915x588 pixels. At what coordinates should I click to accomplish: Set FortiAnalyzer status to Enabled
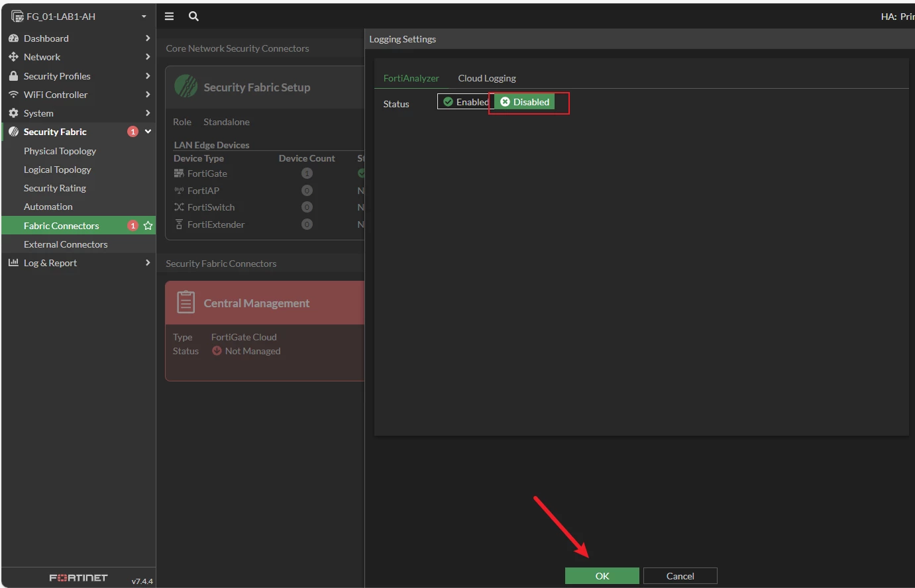click(x=465, y=102)
